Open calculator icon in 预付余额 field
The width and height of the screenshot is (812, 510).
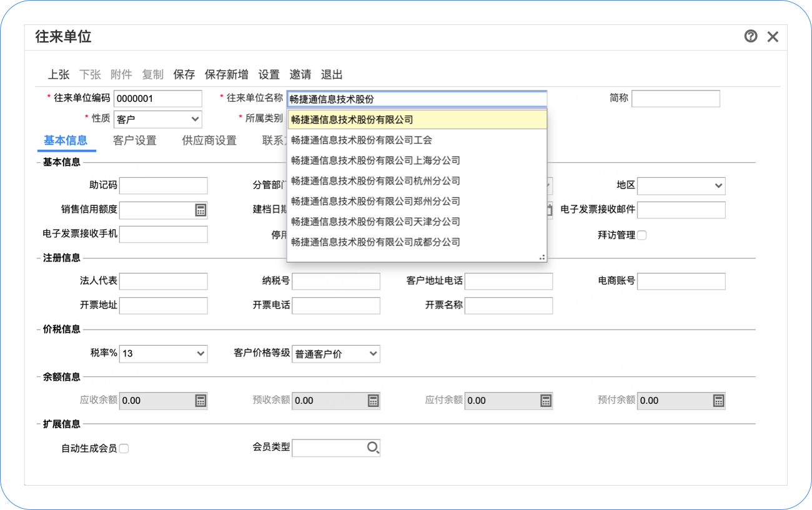718,401
